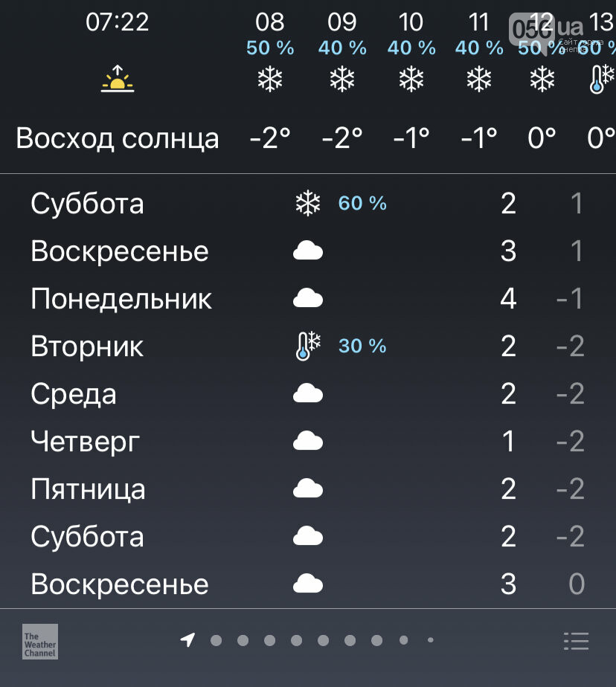Tap the Пятница day label
This screenshot has height=687, width=616.
pos(88,489)
